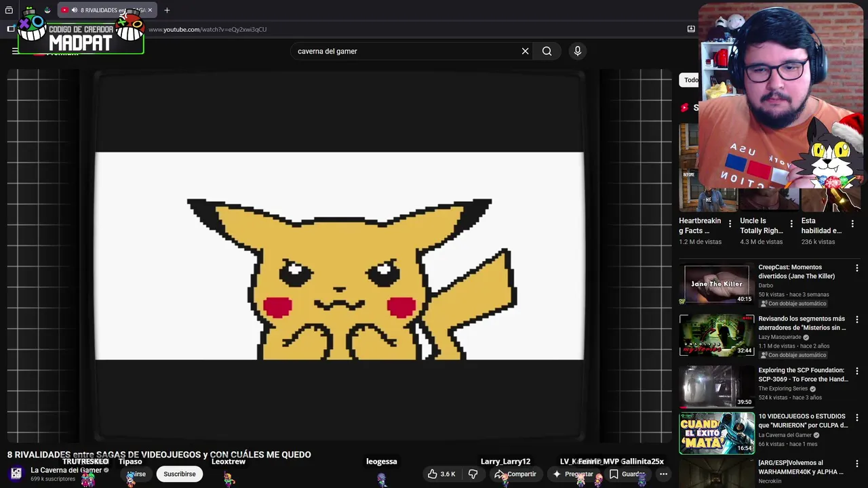
Task: Open options menu for '10 VIDEOJUEGOS o ESTUDIOS' video
Action: (856, 418)
